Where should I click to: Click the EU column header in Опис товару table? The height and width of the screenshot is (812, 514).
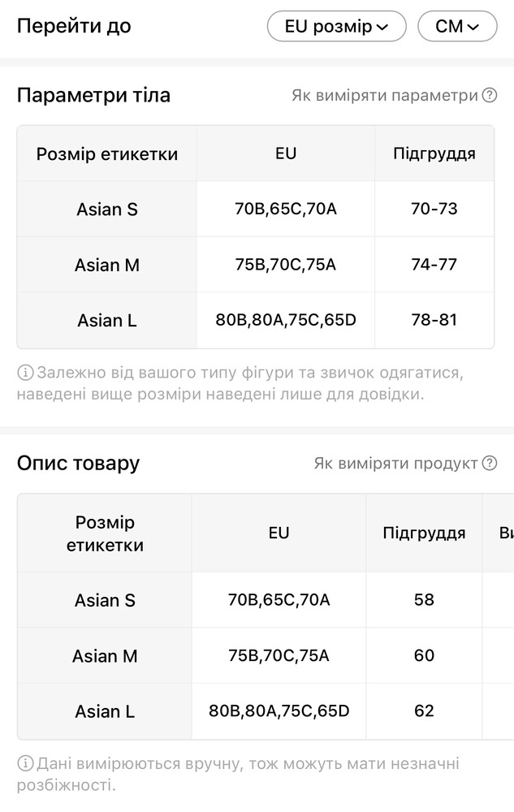(x=279, y=533)
